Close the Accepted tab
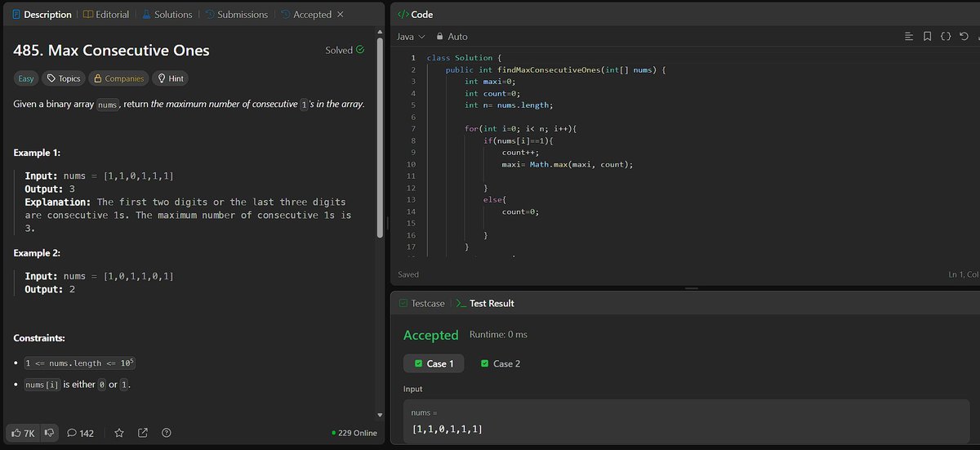 pyautogui.click(x=340, y=15)
